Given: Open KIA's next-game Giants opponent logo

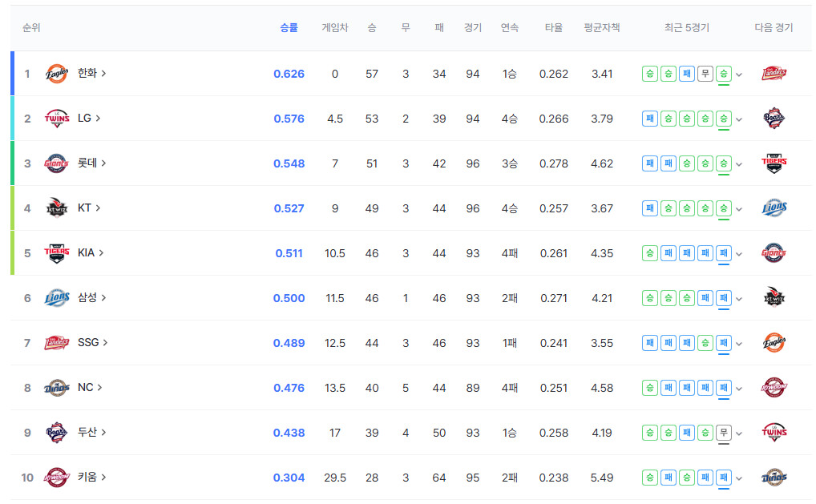Looking at the screenshot, I should (774, 252).
